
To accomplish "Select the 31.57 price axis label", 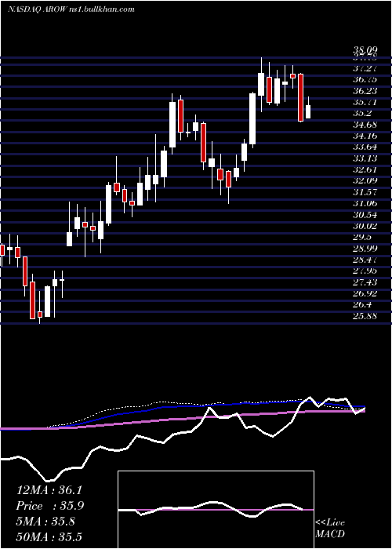I will pos(365,192).
